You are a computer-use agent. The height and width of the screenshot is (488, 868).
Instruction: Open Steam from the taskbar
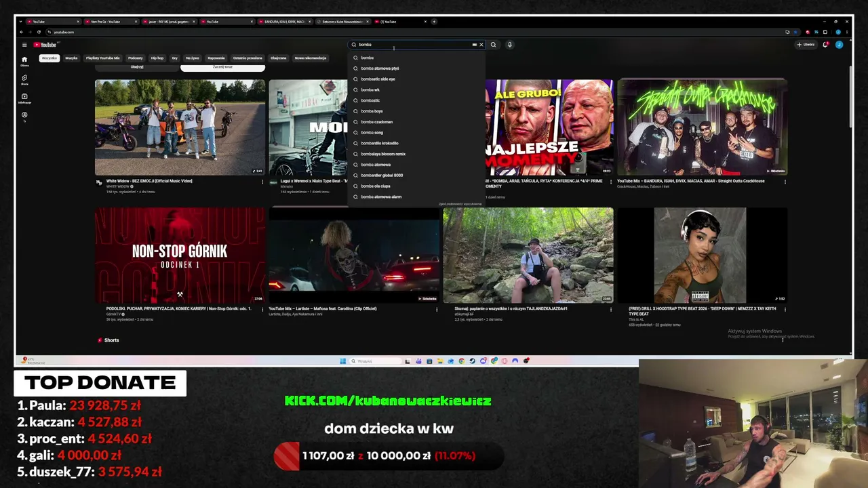473,361
